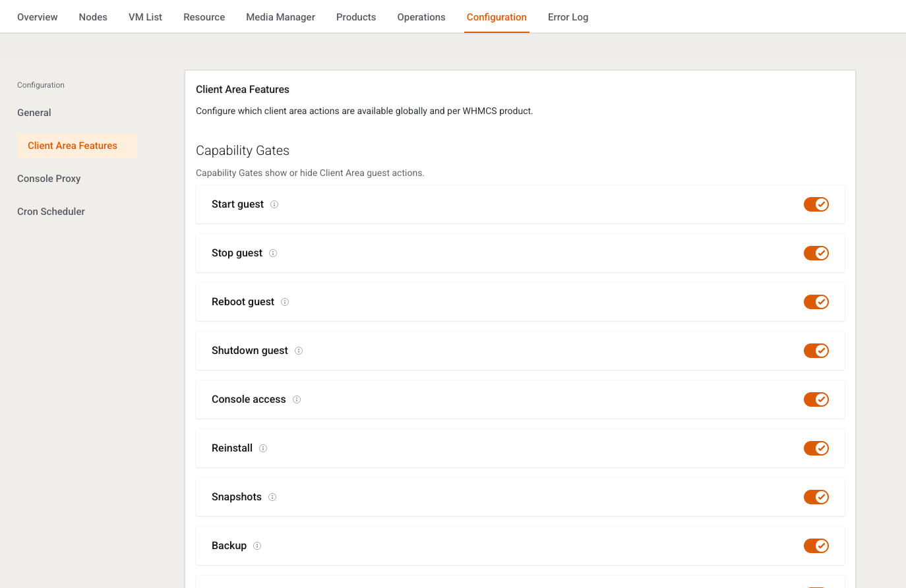Disable Console access toggle
Screen dimensions: 906x588
click(816, 399)
